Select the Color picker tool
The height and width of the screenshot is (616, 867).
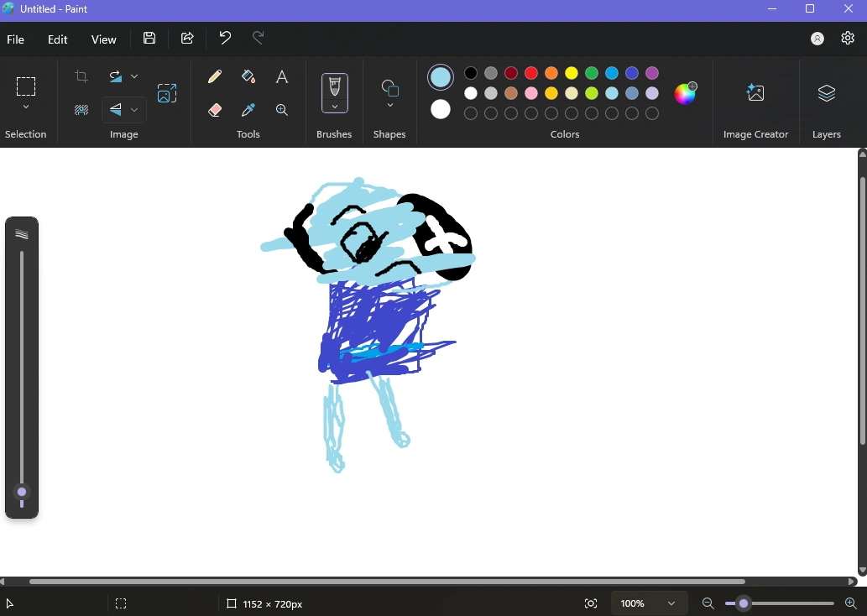(x=248, y=109)
